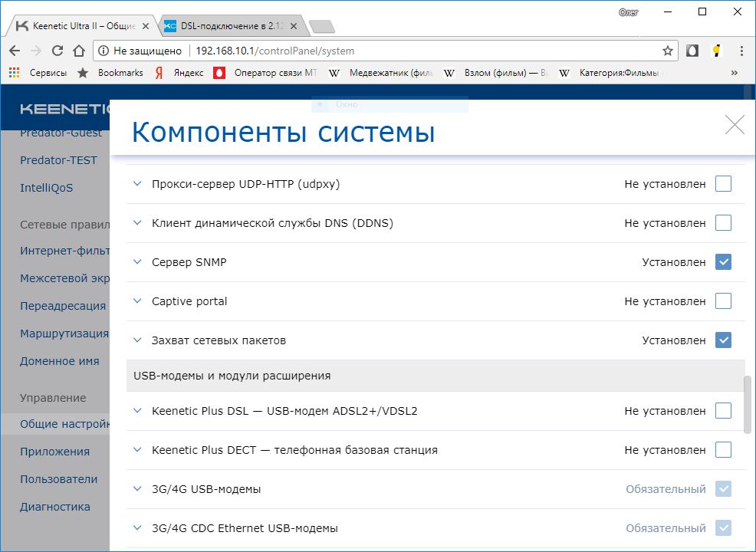Image resolution: width=756 pixels, height=552 pixels.
Task: Open the Bookmarks bookmark
Action: [x=110, y=73]
